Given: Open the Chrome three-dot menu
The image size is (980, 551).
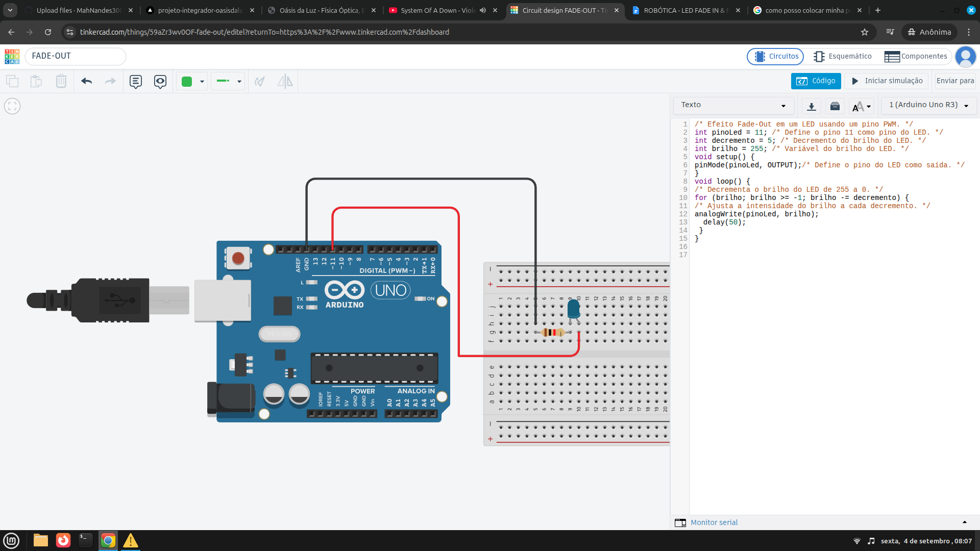Looking at the screenshot, I should 969,32.
